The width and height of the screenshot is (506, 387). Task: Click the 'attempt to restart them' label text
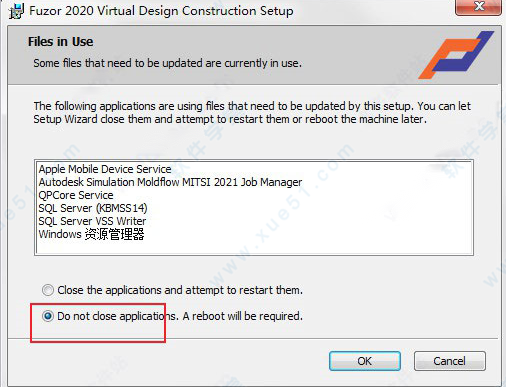(244, 290)
